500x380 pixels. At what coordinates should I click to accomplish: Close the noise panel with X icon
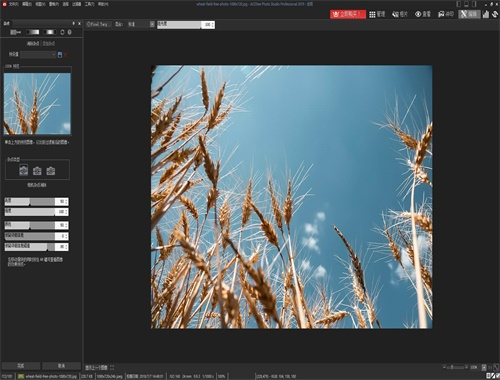[x=79, y=23]
